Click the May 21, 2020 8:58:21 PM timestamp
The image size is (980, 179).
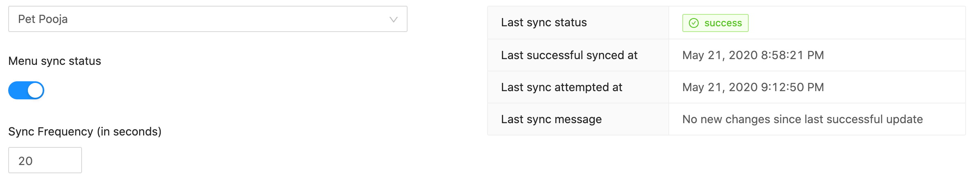[753, 55]
